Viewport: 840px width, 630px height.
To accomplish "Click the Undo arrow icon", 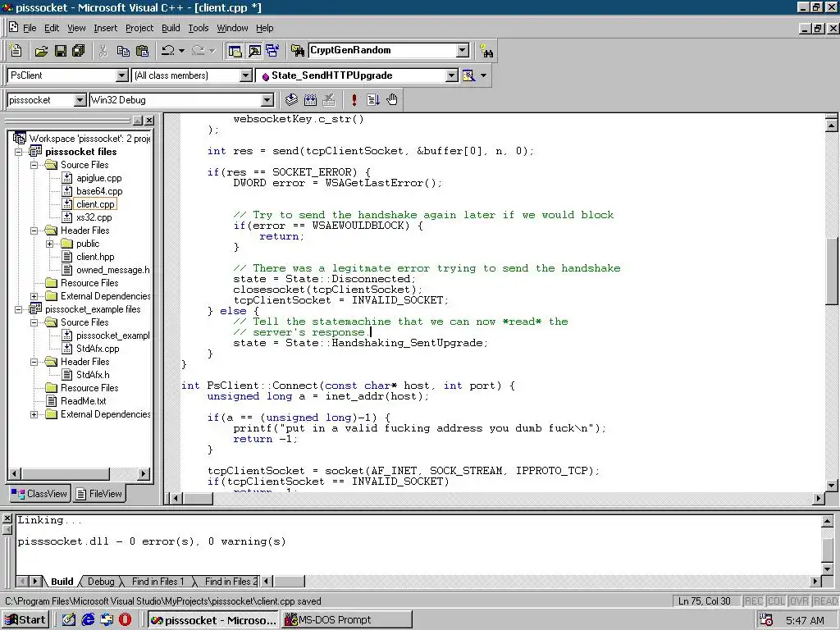I will point(168,51).
